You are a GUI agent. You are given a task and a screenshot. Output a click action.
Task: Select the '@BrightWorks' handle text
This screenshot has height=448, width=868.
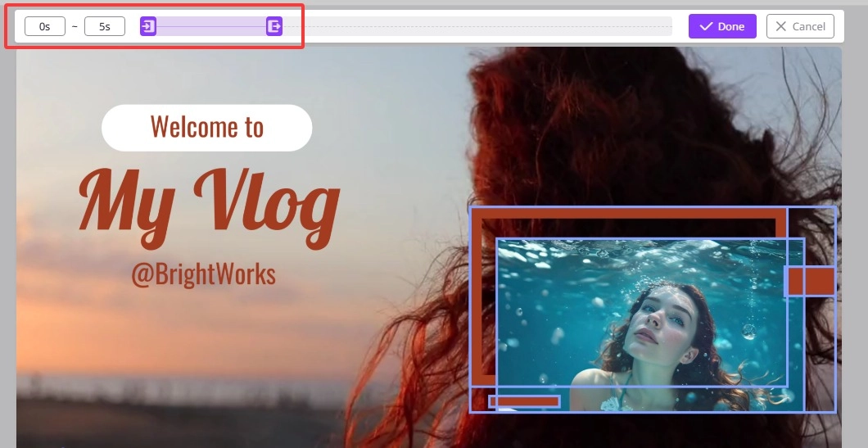click(203, 274)
